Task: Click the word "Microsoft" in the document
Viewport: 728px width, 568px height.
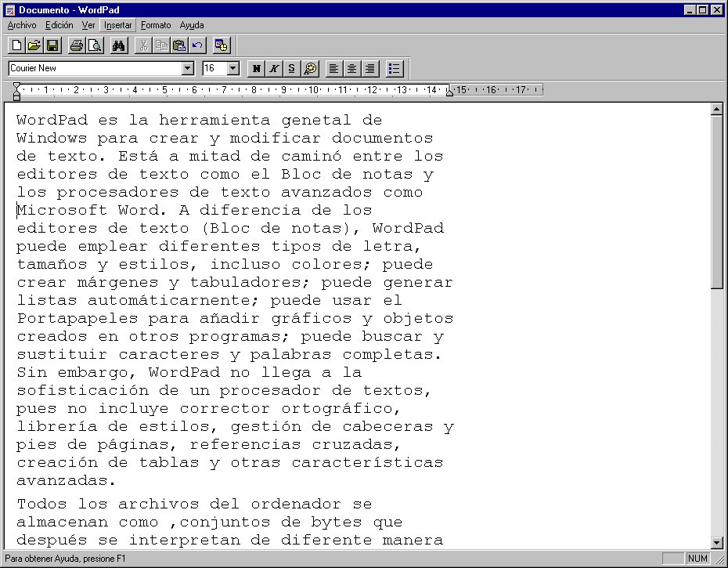Action: click(62, 210)
